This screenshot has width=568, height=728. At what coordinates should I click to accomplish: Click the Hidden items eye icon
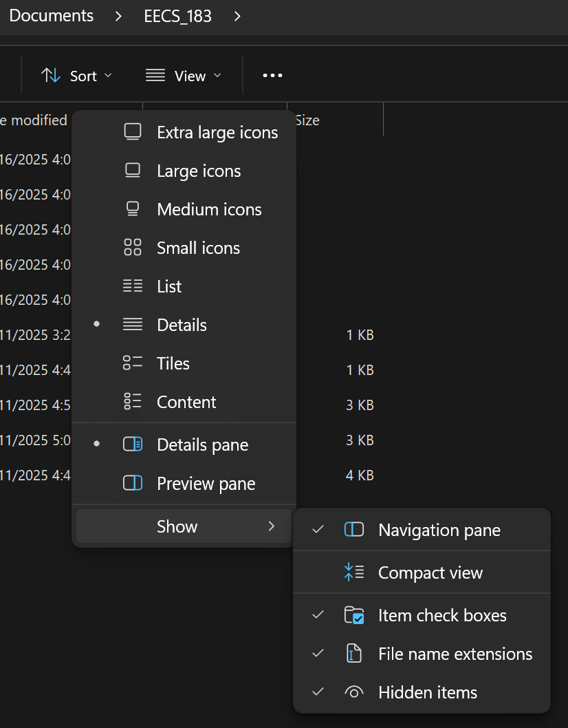point(354,692)
